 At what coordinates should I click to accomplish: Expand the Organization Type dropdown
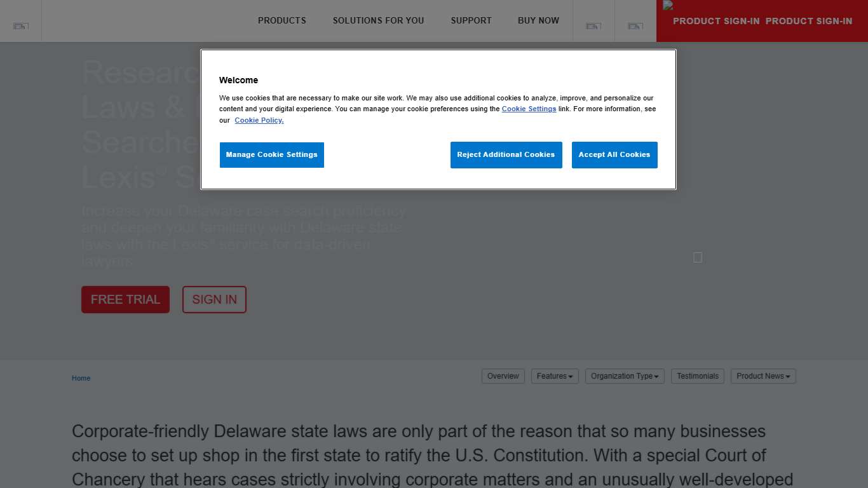pyautogui.click(x=624, y=376)
